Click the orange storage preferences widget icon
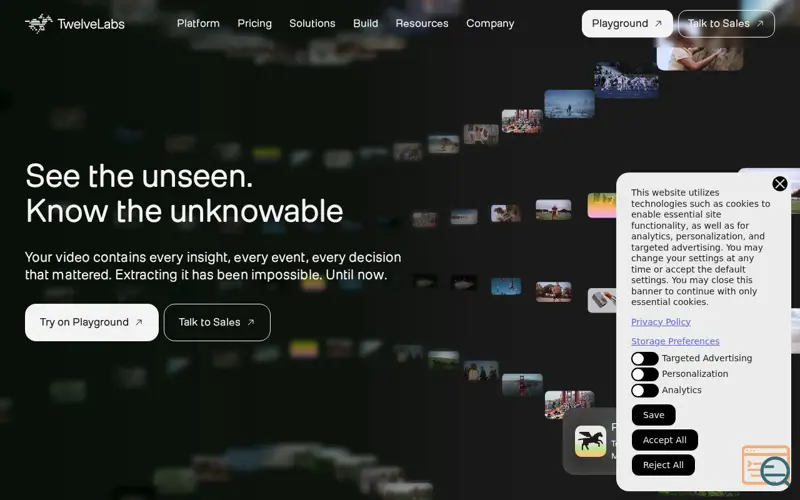 point(765,465)
